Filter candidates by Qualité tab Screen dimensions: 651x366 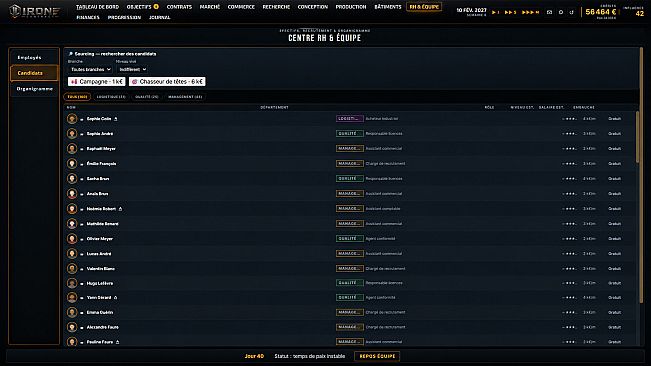[x=147, y=97]
